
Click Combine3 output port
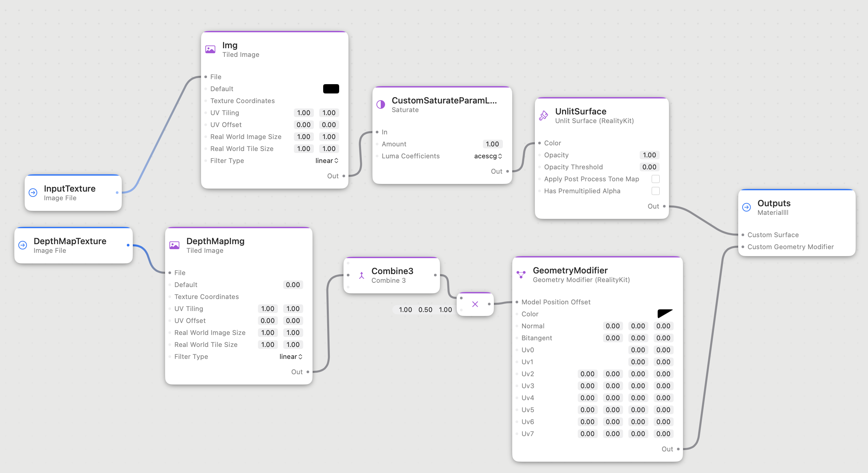coord(435,275)
